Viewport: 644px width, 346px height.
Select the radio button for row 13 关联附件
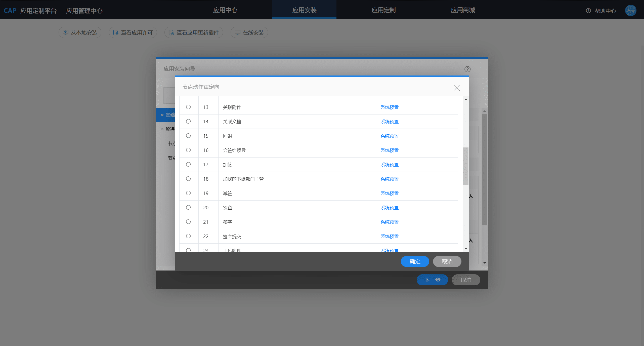click(188, 107)
